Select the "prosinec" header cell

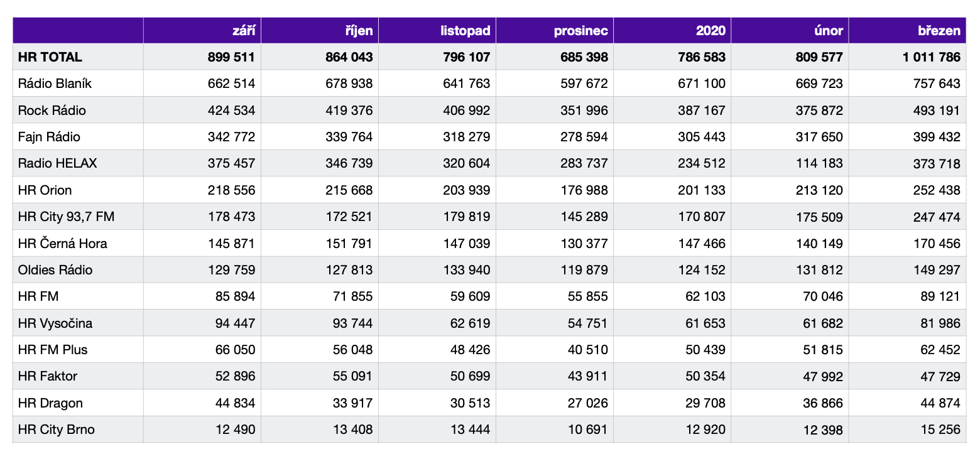click(580, 31)
